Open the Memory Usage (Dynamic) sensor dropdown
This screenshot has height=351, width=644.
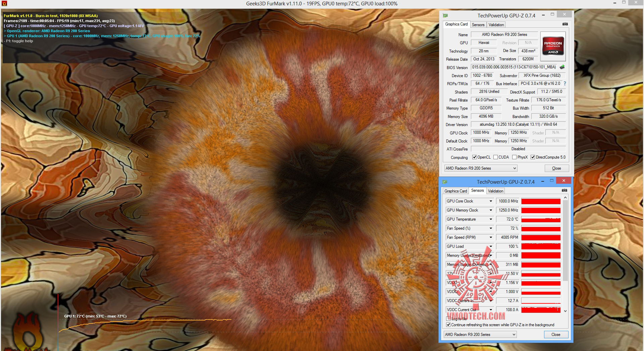[491, 265]
